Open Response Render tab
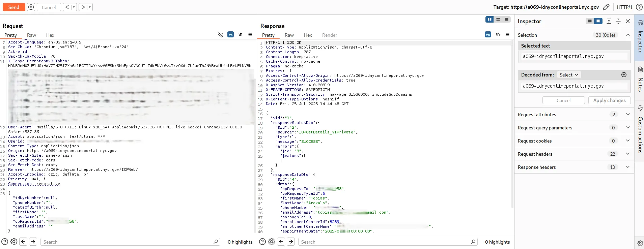Screen dimensions: 644x249 [x=330, y=35]
